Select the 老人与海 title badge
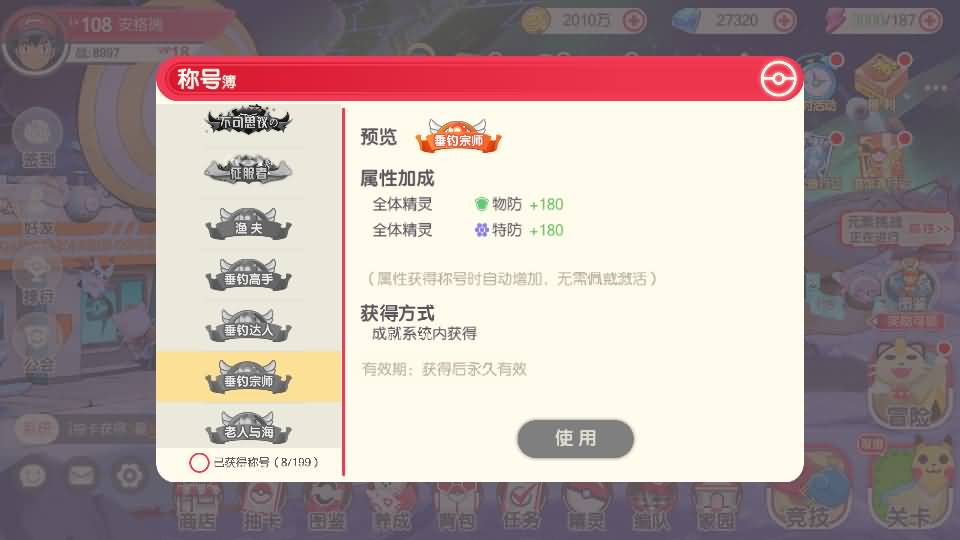 (248, 427)
